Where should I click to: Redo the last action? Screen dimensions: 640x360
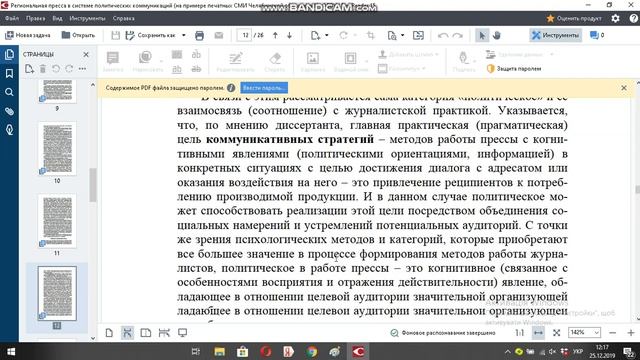pos(458,36)
